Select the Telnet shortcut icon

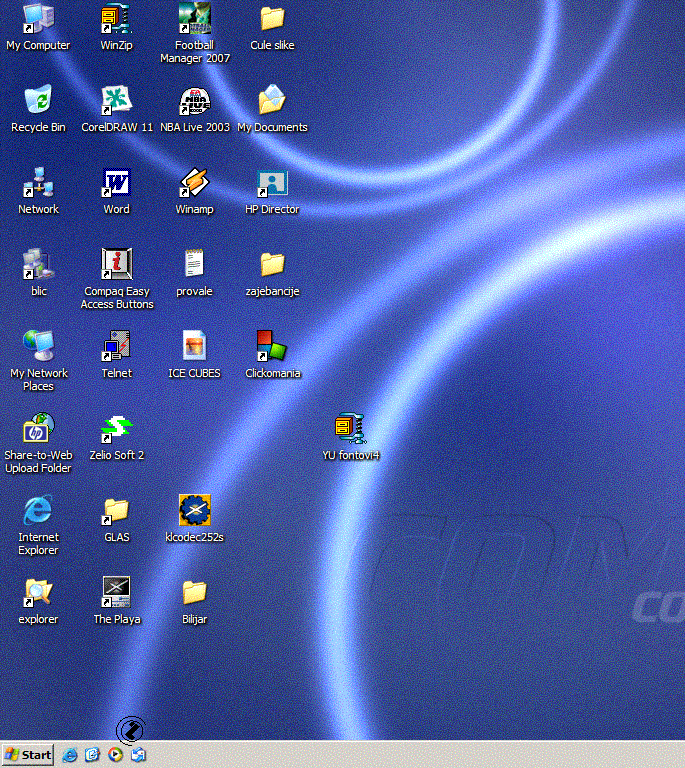[116, 347]
